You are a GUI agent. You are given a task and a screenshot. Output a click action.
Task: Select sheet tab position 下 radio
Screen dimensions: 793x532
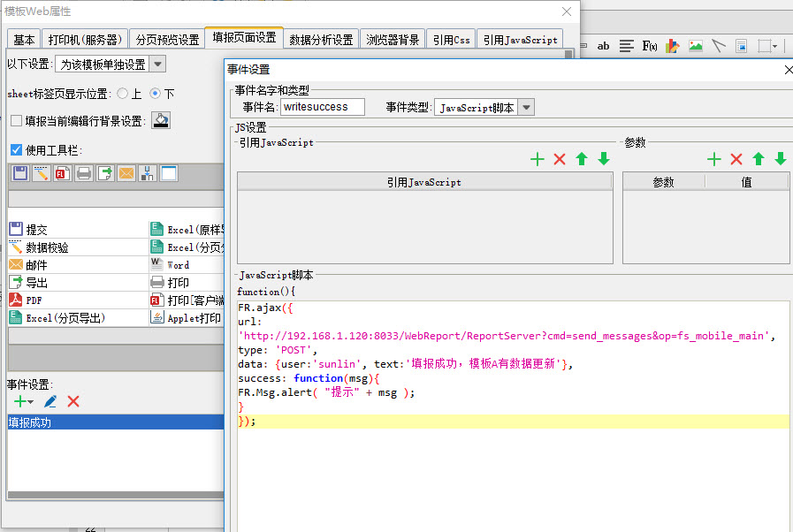coord(156,94)
